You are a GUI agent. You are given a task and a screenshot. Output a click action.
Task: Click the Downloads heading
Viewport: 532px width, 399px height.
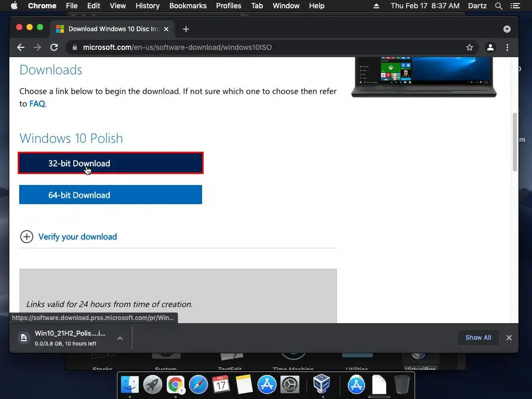coord(50,70)
